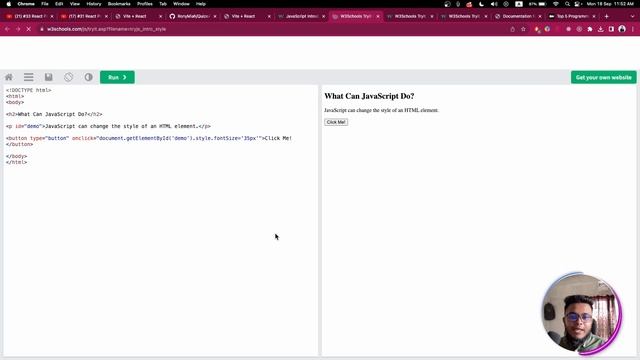Screen dimensions: 640x360
Task: Bookmark this page with the star icon
Action: tap(523, 29)
